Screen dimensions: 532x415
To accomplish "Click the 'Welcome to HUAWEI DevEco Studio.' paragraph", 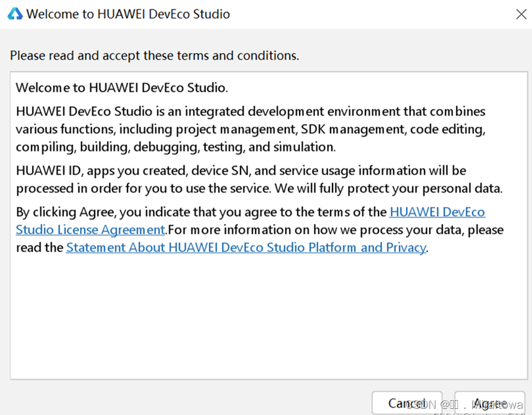I will (x=122, y=88).
